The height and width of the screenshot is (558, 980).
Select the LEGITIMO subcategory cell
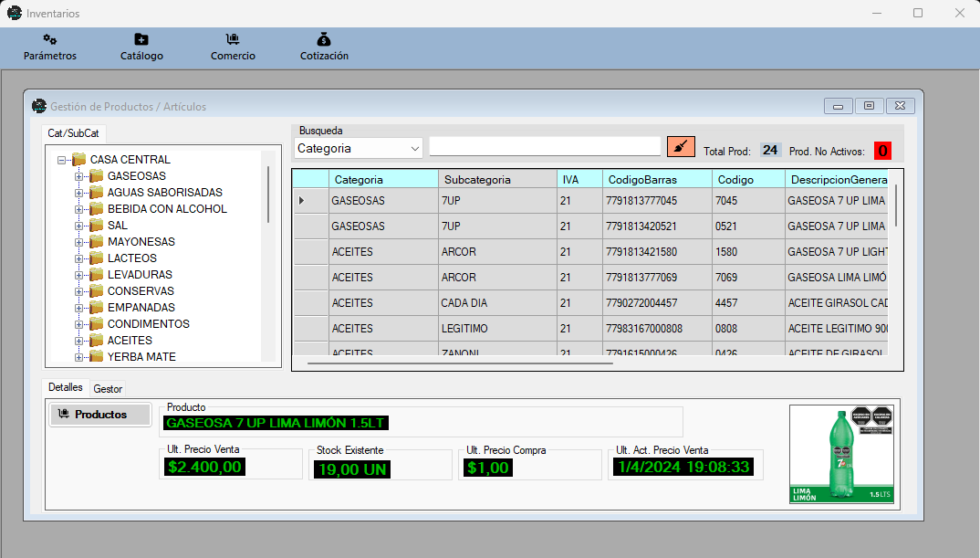point(497,329)
